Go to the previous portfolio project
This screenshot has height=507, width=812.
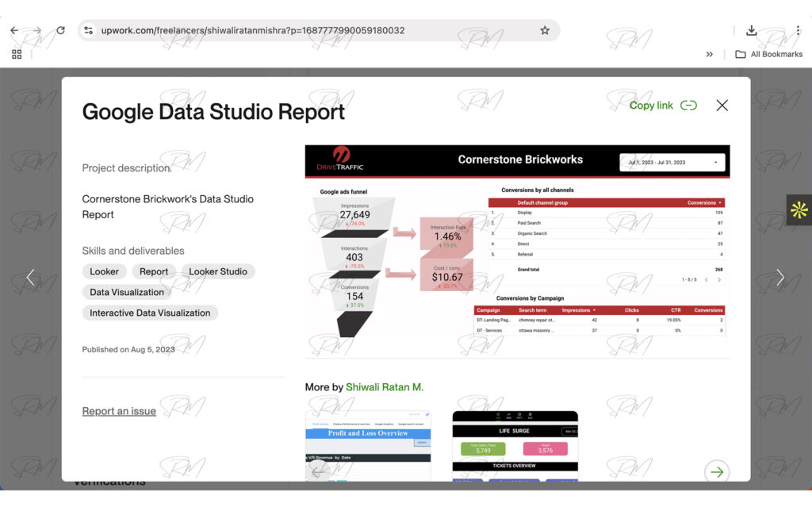coord(31,278)
